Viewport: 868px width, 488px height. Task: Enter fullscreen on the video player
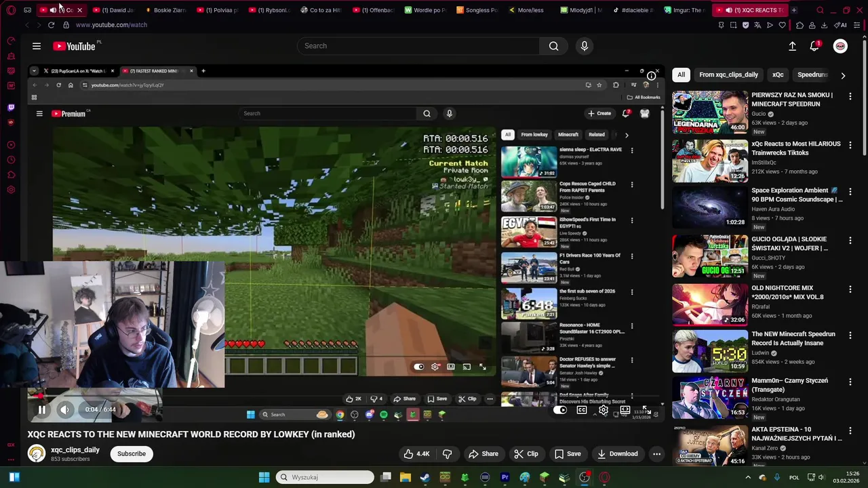click(x=646, y=410)
